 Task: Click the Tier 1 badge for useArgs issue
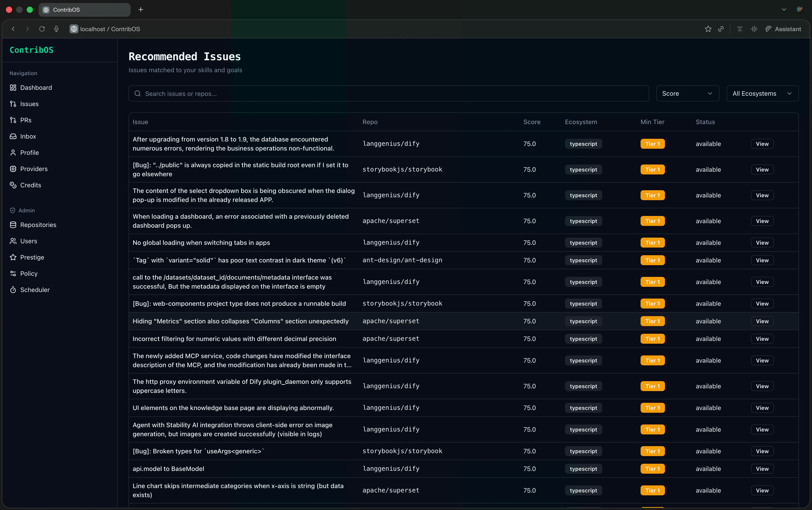652,451
